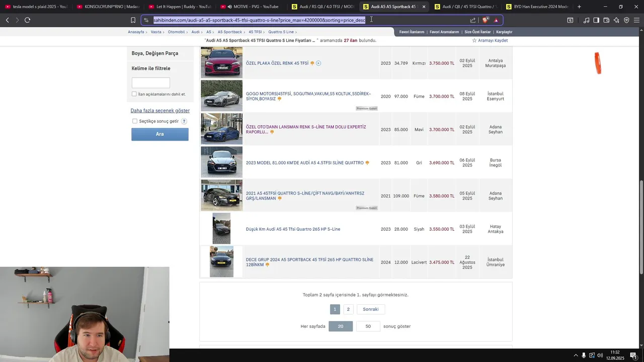Screen dimensions: 644x362
Task: Click Aramayı Kaydet link
Action: pyautogui.click(x=493, y=40)
